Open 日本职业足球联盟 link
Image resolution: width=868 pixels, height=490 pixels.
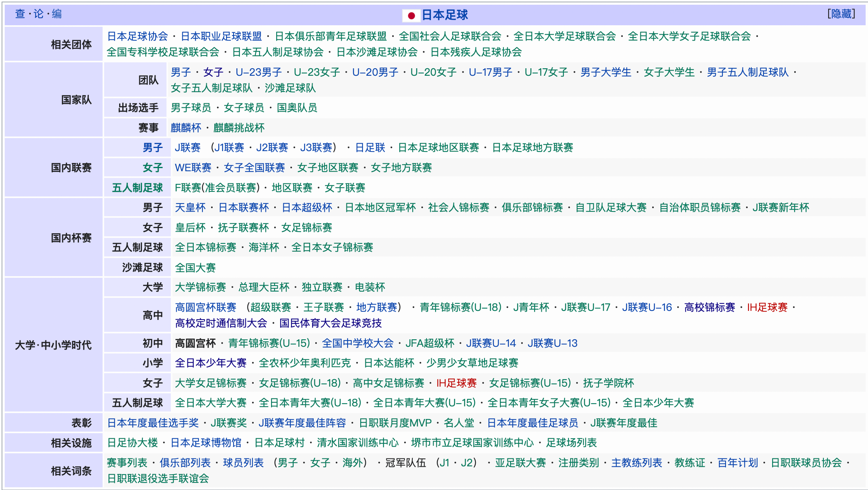[221, 36]
